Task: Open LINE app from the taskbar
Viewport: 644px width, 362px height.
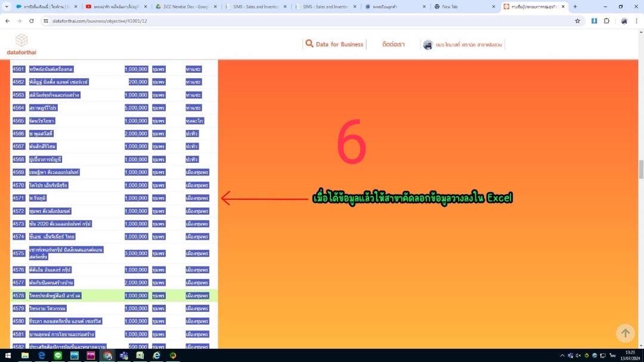Action: [58, 355]
